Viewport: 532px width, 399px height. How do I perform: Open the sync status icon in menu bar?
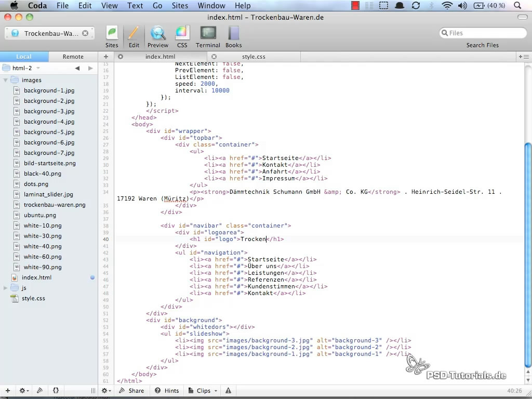click(x=416, y=5)
